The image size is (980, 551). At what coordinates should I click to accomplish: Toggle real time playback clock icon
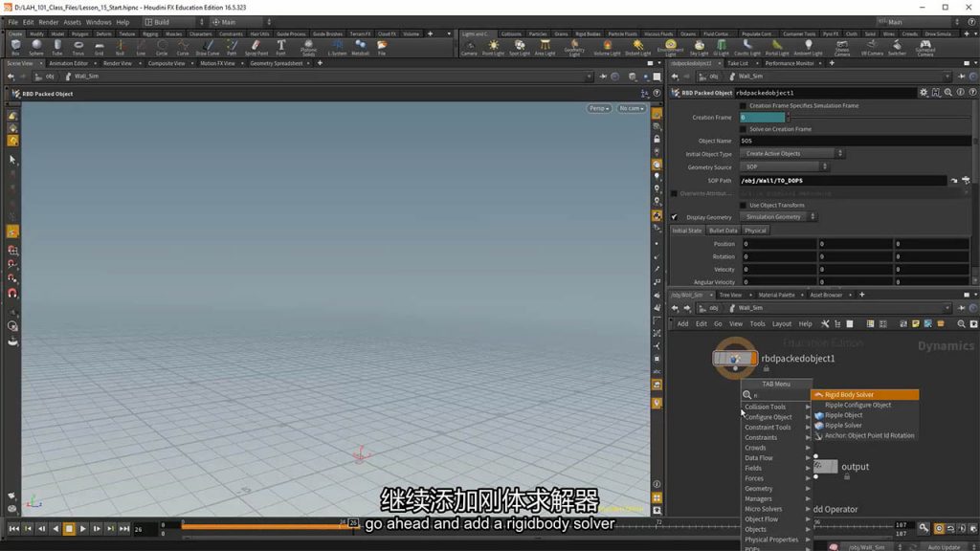pos(939,528)
